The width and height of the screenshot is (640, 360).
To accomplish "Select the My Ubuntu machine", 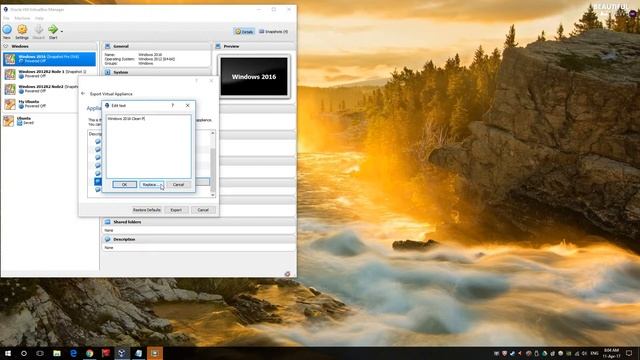I will click(41, 104).
